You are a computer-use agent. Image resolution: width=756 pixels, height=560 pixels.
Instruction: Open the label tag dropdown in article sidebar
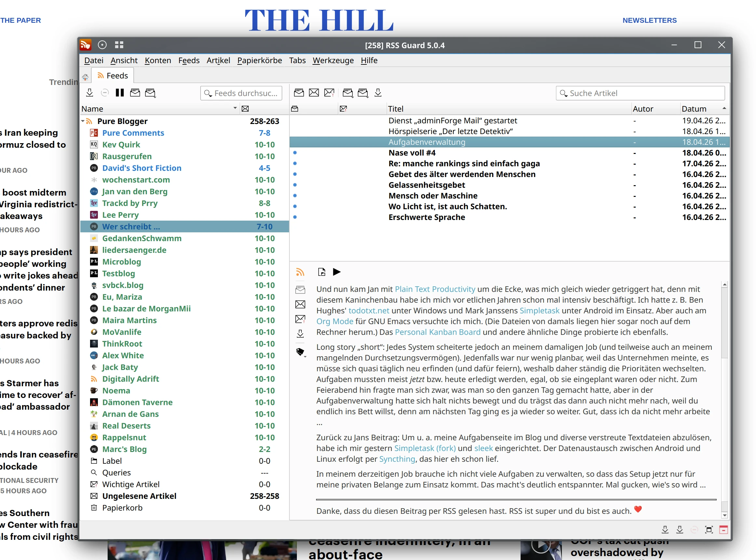(x=301, y=352)
